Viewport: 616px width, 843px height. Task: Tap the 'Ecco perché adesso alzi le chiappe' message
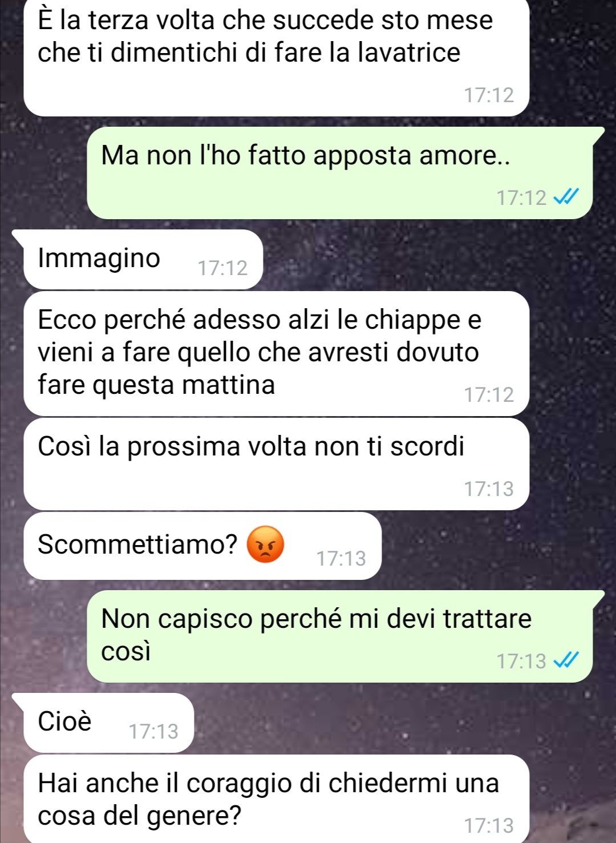[277, 353]
